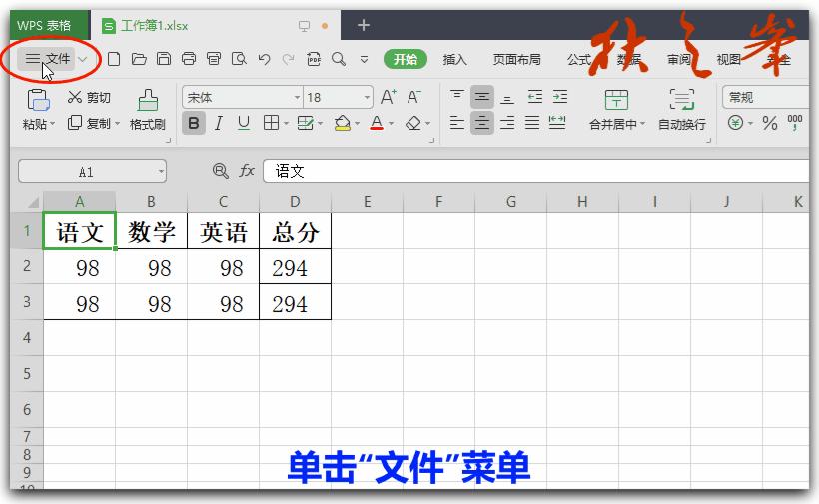This screenshot has height=504, width=819.
Task: Click the 粘贴 paste button
Action: [x=38, y=110]
